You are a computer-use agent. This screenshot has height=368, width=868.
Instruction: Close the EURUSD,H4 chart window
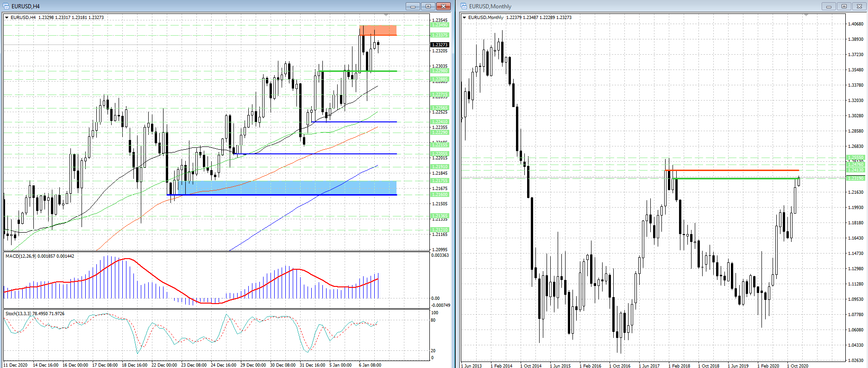point(443,6)
